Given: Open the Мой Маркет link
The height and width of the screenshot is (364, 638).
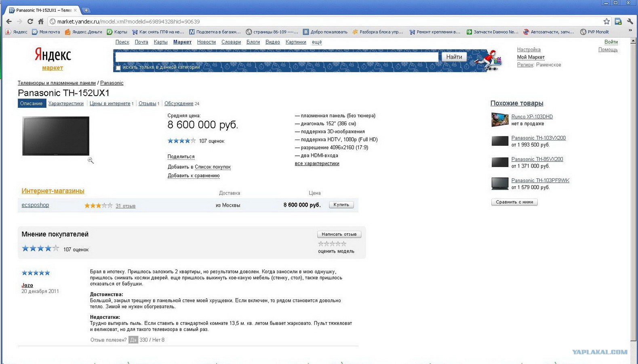Looking at the screenshot, I should click(x=531, y=57).
